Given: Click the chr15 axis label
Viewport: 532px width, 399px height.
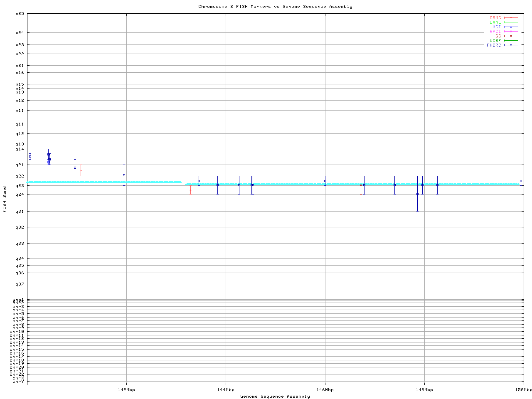Looking at the screenshot, I should pos(17,350).
